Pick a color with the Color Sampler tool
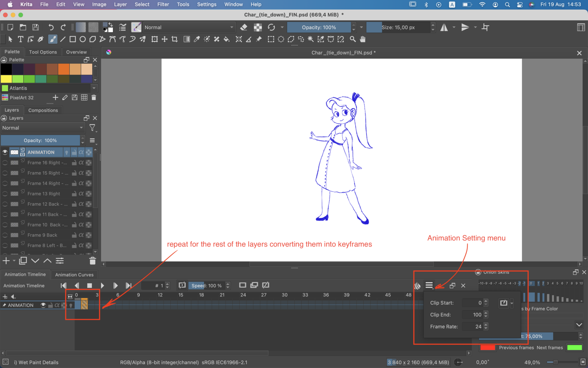588x368 pixels. [196, 39]
